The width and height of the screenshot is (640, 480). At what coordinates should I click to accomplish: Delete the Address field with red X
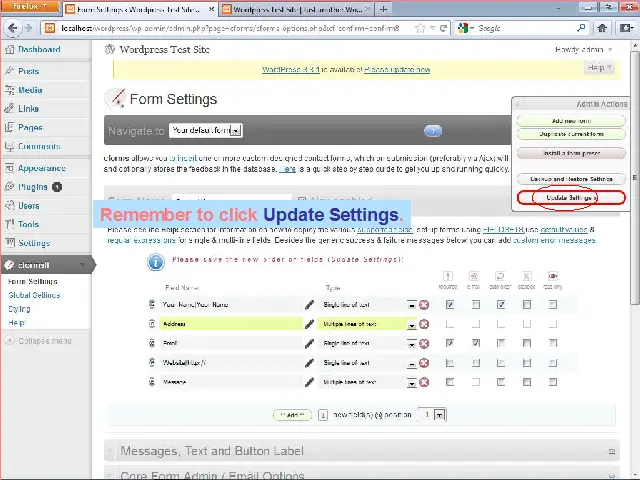pos(424,324)
